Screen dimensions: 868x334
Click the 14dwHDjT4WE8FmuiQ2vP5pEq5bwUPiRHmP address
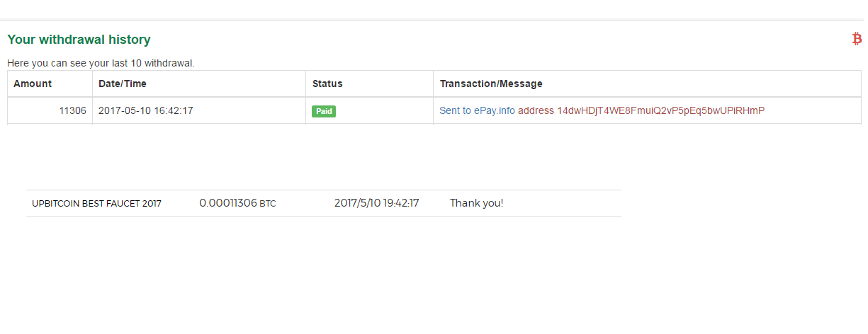pyautogui.click(x=660, y=110)
